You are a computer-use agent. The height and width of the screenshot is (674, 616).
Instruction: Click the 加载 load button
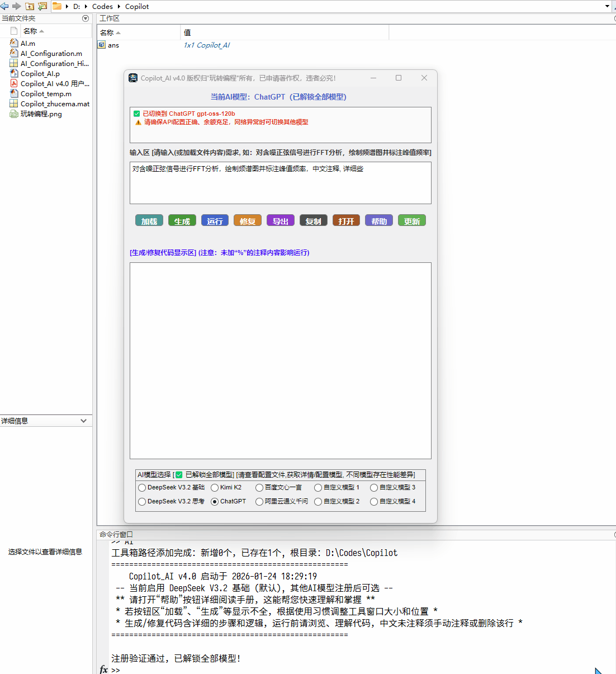(x=149, y=221)
